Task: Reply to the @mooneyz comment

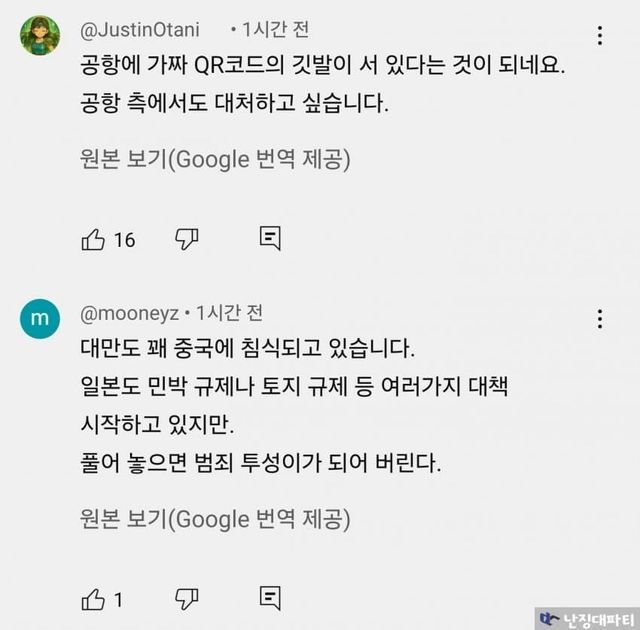Action: (x=270, y=598)
